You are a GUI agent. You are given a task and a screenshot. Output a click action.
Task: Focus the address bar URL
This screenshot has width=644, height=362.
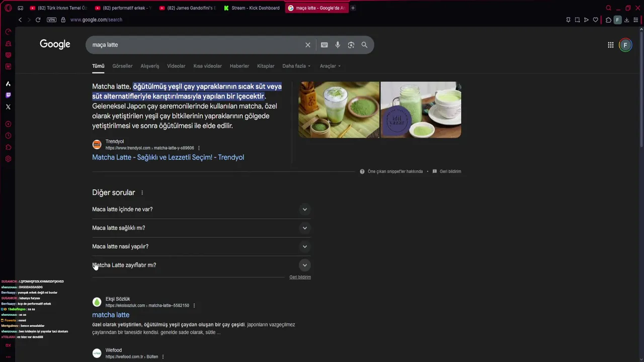tap(96, 20)
